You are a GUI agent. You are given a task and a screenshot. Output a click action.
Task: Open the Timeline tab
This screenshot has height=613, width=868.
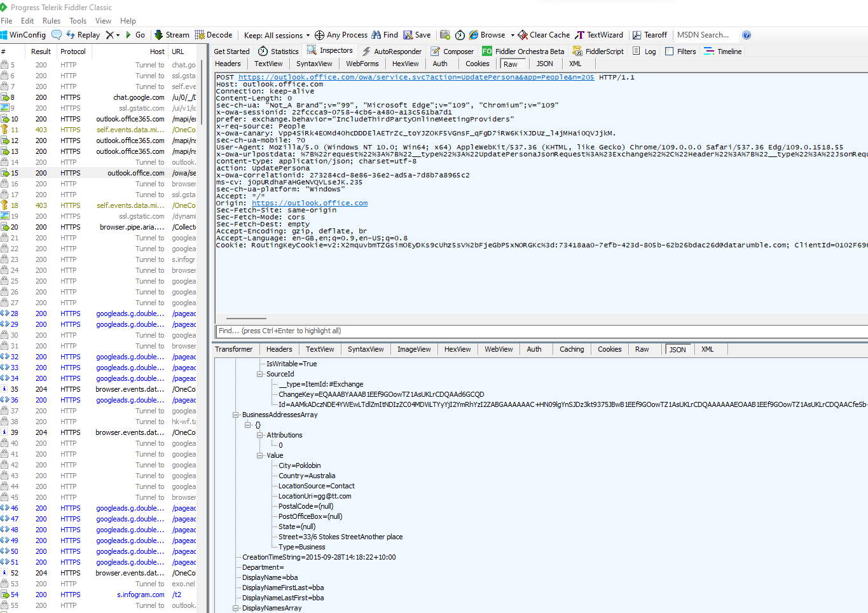tap(723, 52)
